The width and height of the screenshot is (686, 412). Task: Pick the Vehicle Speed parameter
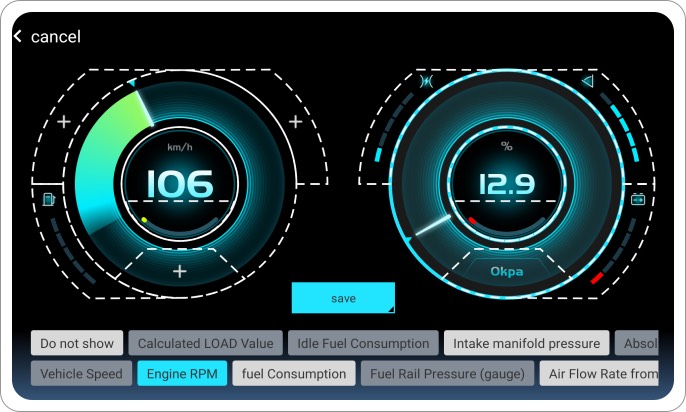tap(82, 374)
